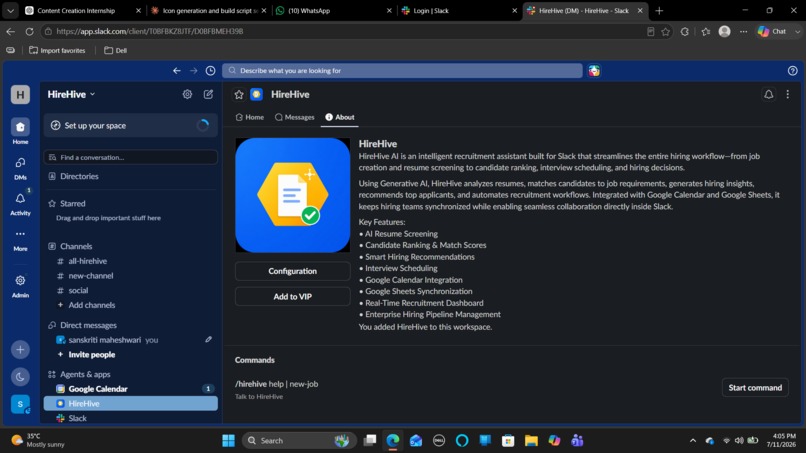Image resolution: width=806 pixels, height=453 pixels.
Task: Open File Explorer from taskbar
Action: click(x=531, y=441)
